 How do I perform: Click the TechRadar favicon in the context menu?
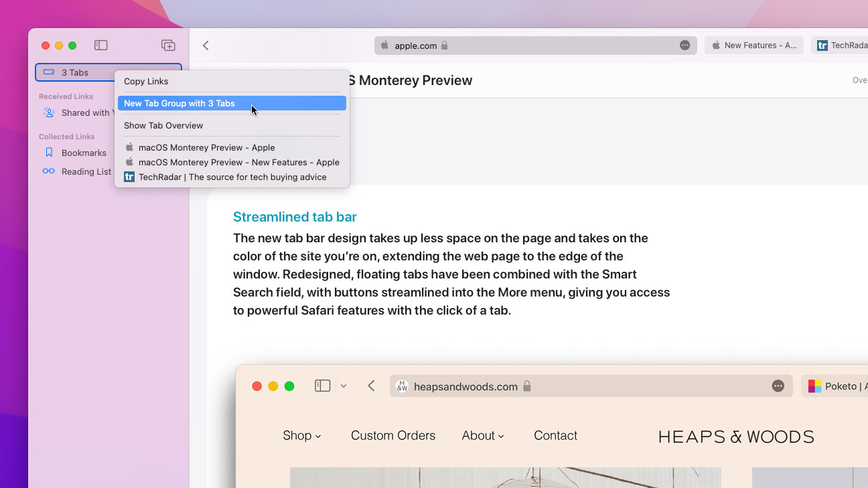(x=129, y=177)
